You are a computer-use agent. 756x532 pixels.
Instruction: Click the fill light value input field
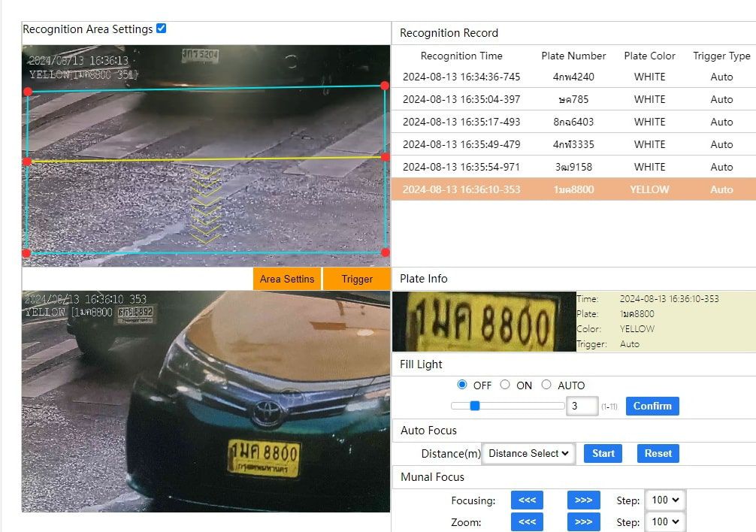tap(582, 406)
